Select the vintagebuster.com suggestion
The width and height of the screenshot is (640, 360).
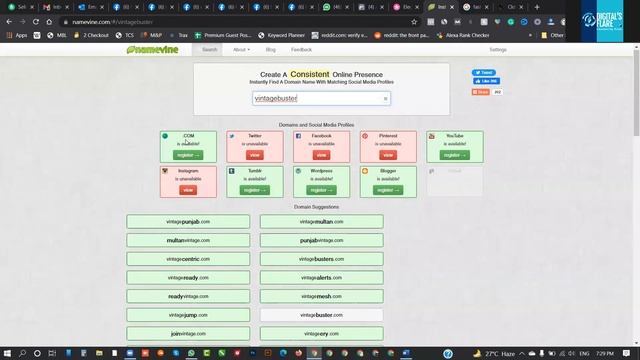tap(322, 315)
